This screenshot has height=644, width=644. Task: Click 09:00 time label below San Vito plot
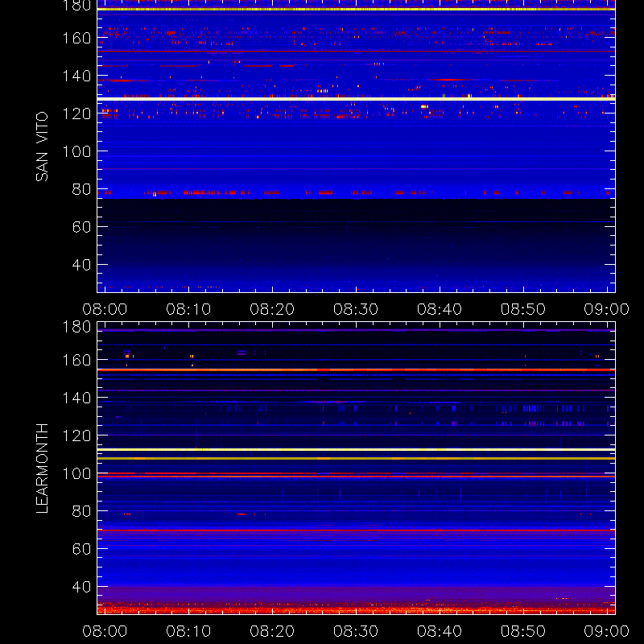(607, 309)
